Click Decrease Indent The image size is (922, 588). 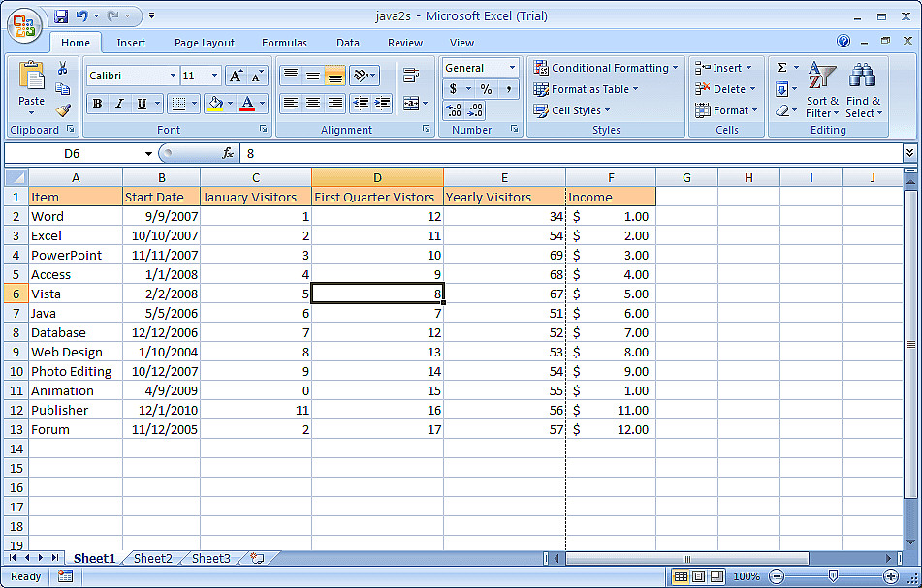(x=361, y=104)
